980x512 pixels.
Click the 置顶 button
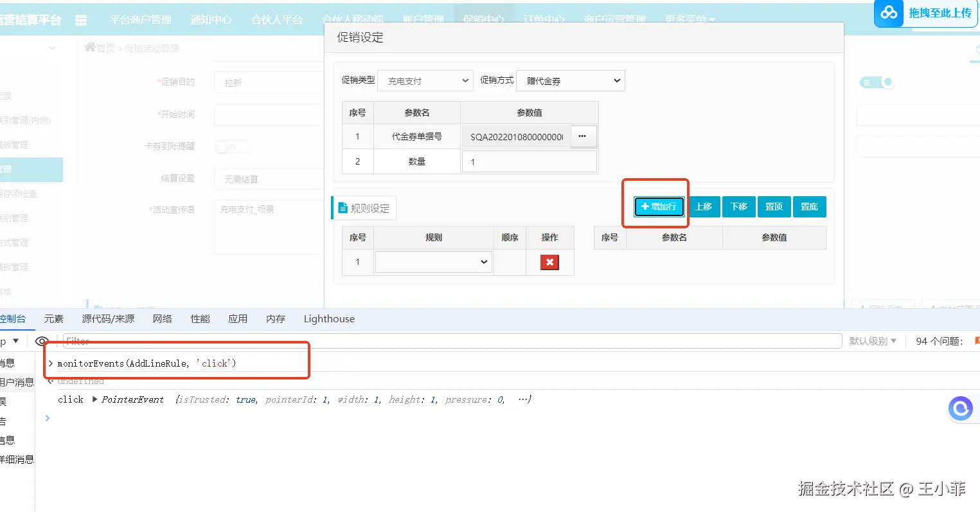[x=774, y=206]
